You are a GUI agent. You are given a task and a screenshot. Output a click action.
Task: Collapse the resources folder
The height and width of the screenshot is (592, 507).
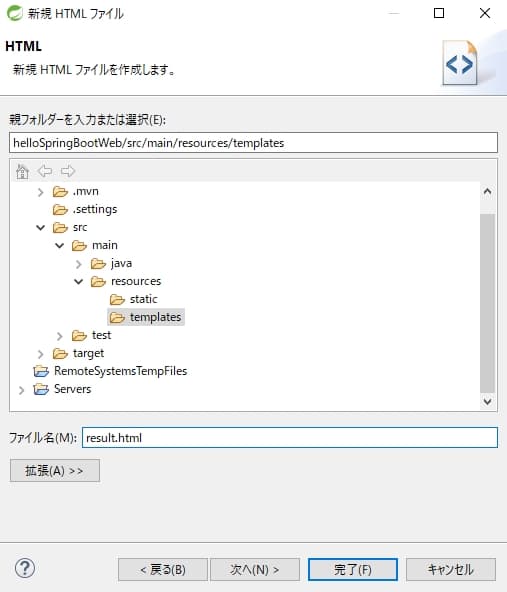pyautogui.click(x=79, y=282)
